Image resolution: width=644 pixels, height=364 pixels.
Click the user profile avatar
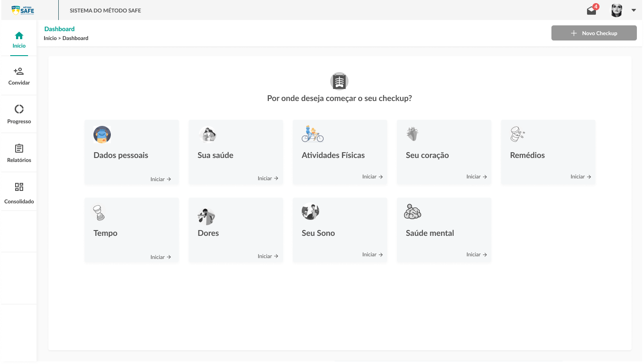616,10
